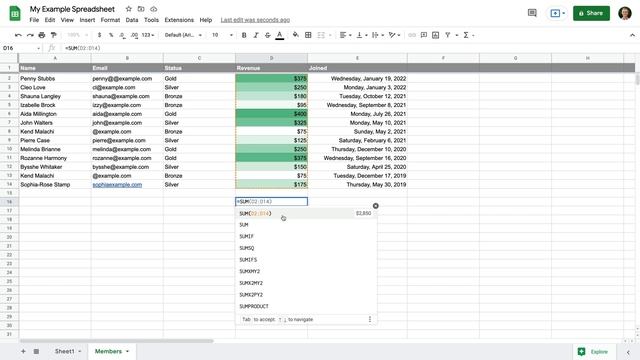Activate the Paint format tool
The image size is (640, 360).
point(53,35)
